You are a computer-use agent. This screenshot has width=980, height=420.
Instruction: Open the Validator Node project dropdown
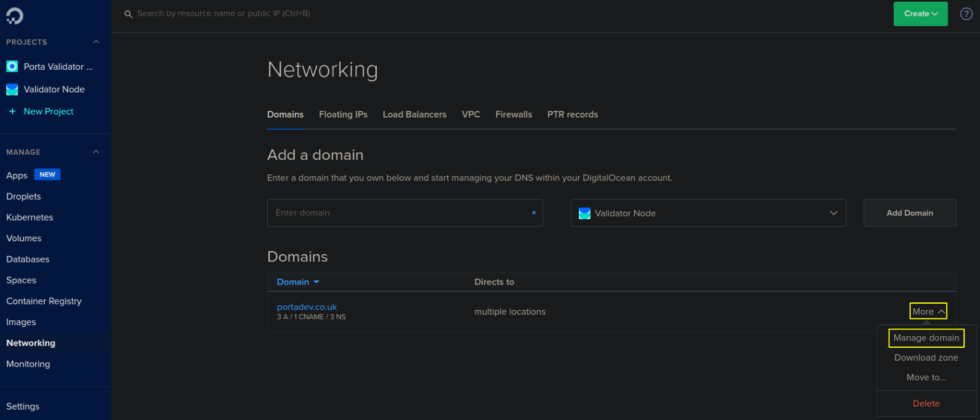708,213
